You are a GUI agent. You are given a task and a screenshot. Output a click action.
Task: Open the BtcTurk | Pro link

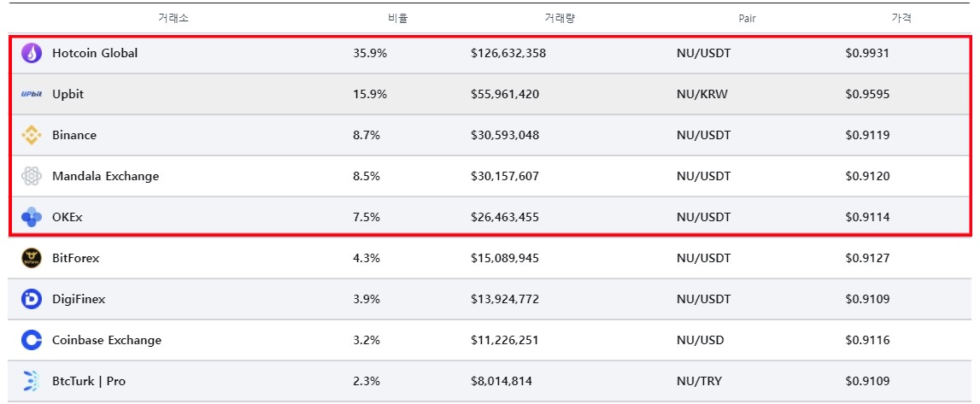coord(89,381)
